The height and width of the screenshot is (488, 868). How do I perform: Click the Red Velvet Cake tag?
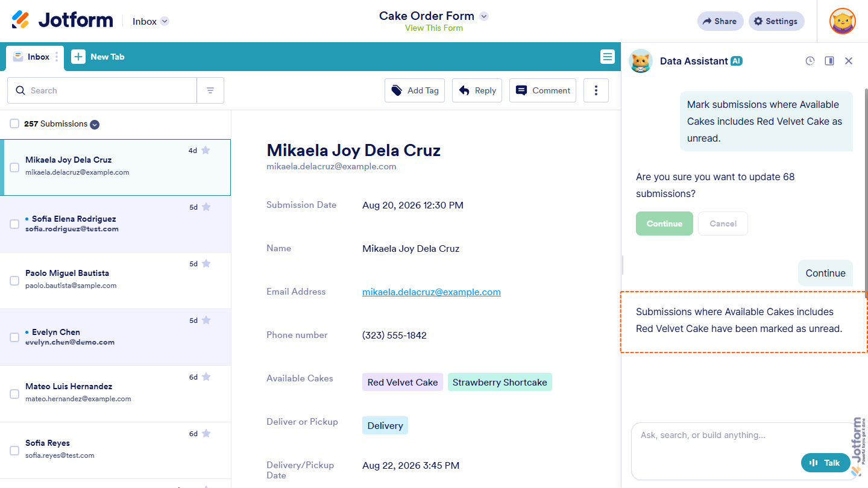pyautogui.click(x=403, y=382)
